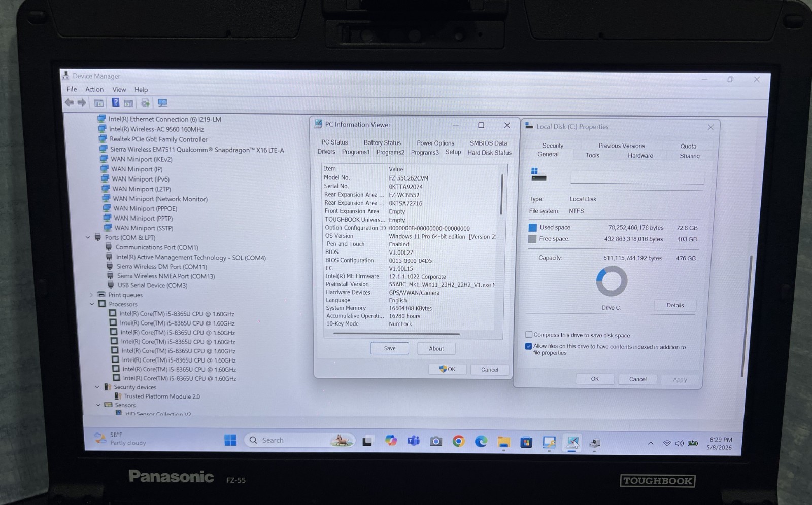Open the View menu in Device Manager

tap(119, 89)
